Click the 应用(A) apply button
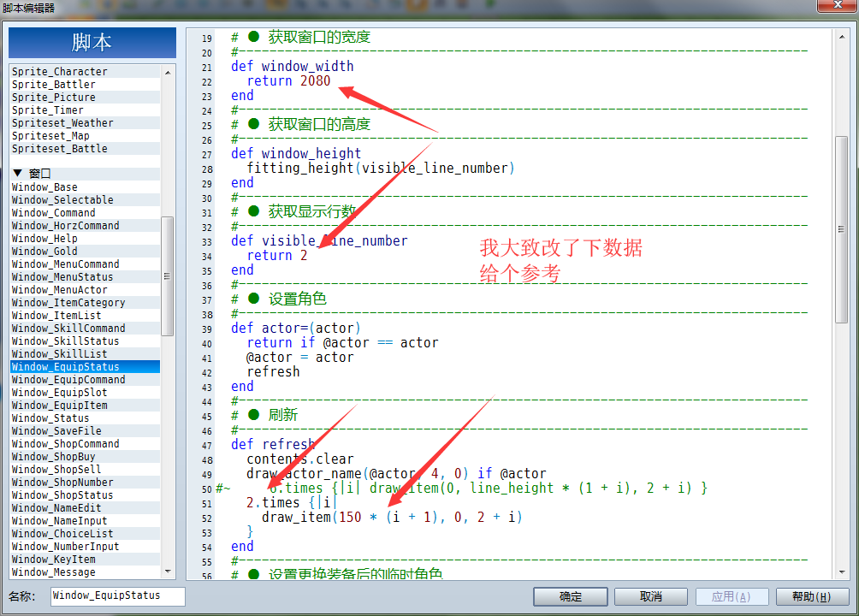 pos(732,596)
